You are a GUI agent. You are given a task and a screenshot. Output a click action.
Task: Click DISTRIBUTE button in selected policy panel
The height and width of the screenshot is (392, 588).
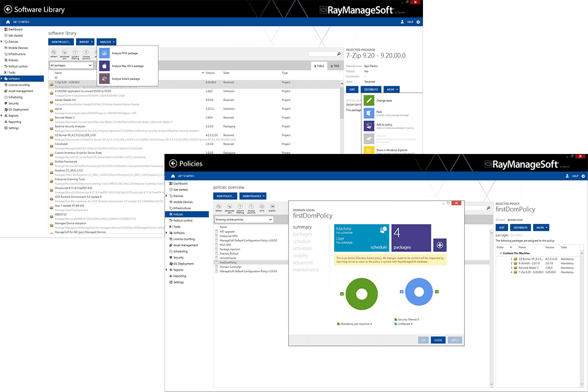point(520,227)
